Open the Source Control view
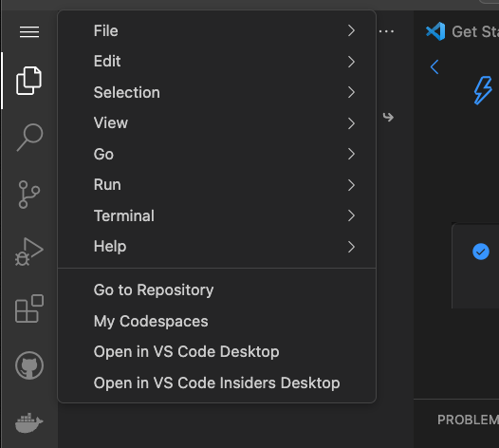Viewport: 499px width, 448px height. (x=29, y=195)
